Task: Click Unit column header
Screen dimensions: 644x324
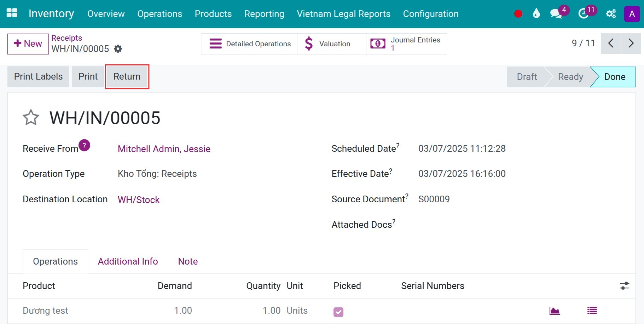Action: pyautogui.click(x=295, y=286)
